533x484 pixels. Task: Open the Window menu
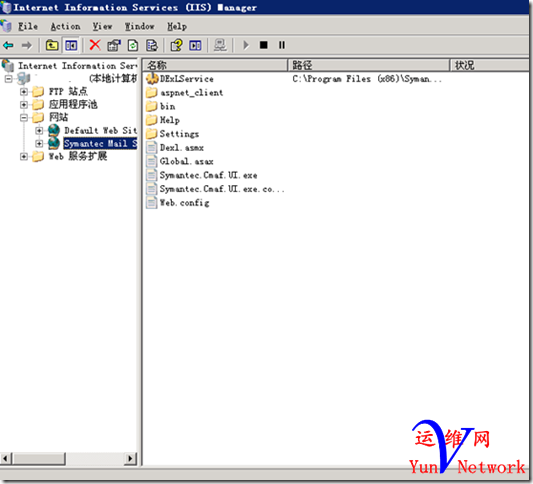coord(139,26)
